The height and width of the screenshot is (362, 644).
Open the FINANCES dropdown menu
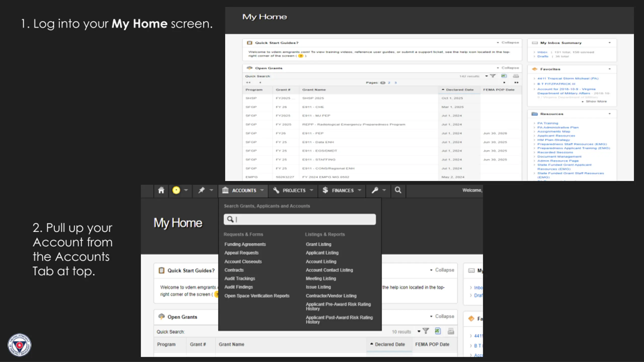(342, 190)
